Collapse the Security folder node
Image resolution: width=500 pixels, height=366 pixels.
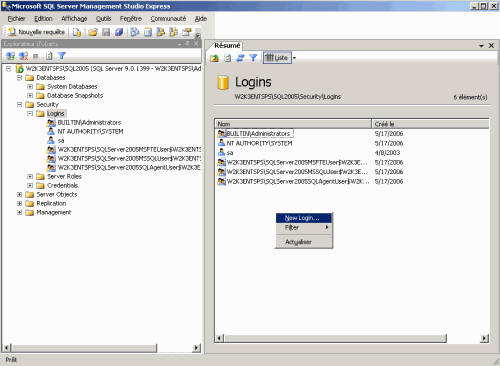point(19,105)
